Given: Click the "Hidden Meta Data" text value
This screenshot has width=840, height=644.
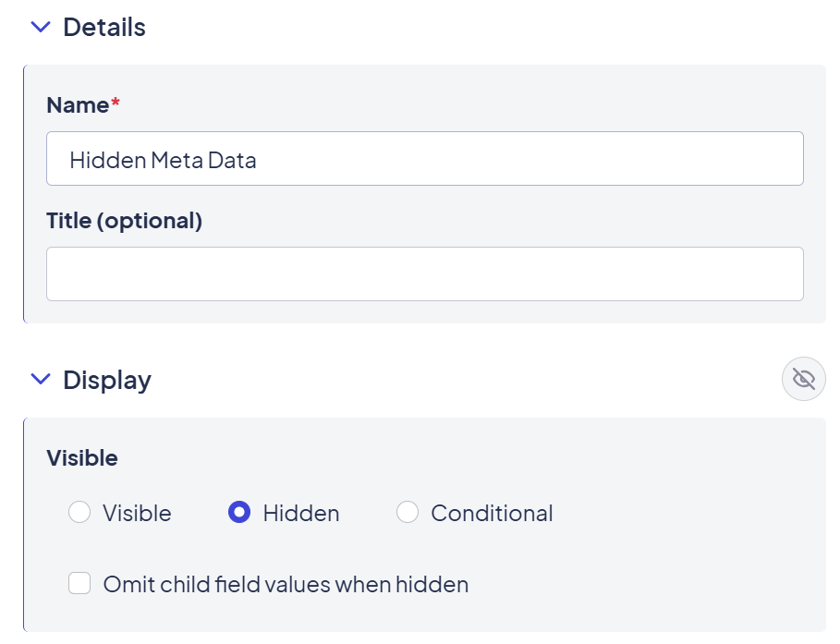Looking at the screenshot, I should (163, 160).
